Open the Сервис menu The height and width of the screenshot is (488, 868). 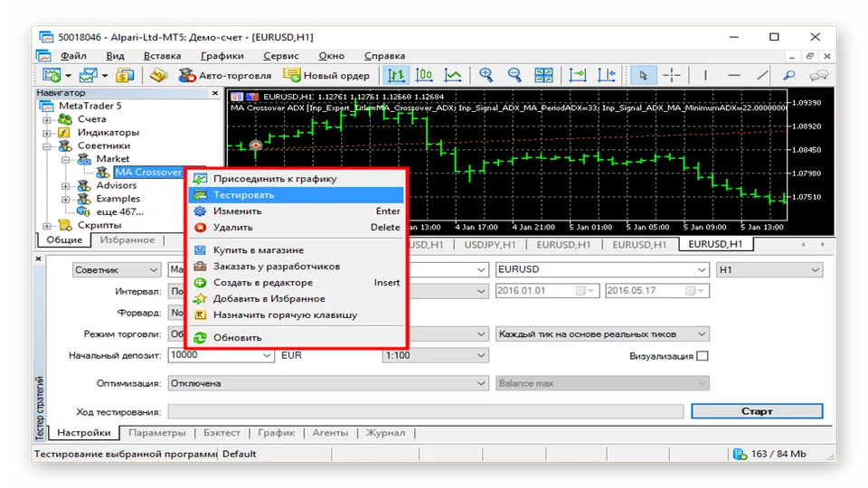coord(280,56)
